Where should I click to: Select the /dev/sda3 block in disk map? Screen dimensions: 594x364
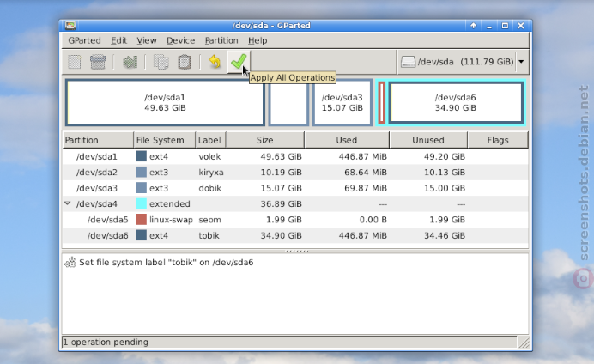[342, 102]
